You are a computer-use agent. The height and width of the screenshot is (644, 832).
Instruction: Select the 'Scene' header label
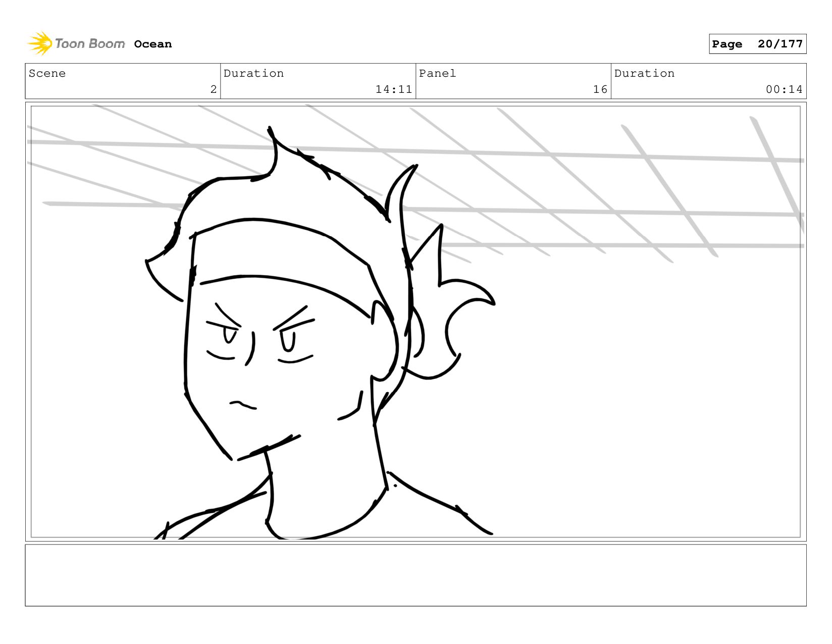(x=47, y=73)
